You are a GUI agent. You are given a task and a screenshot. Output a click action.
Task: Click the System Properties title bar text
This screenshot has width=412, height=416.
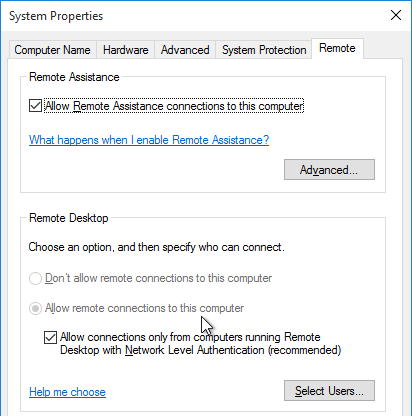point(56,16)
